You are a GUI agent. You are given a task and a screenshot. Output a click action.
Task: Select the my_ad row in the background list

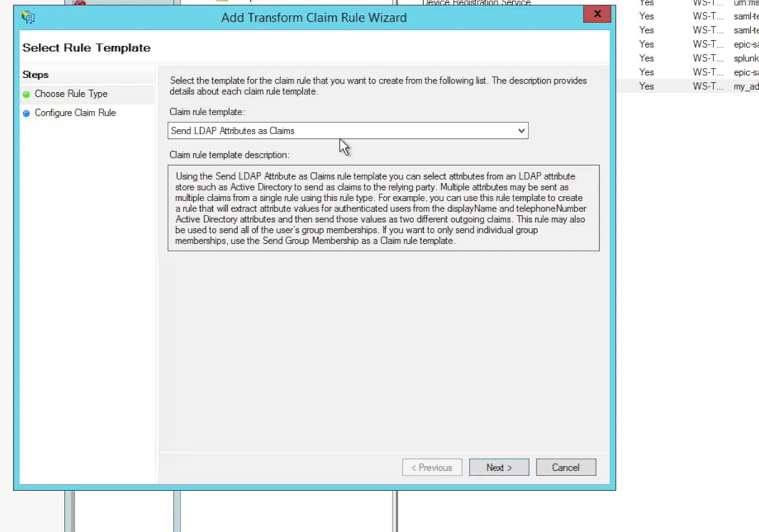pyautogui.click(x=745, y=86)
